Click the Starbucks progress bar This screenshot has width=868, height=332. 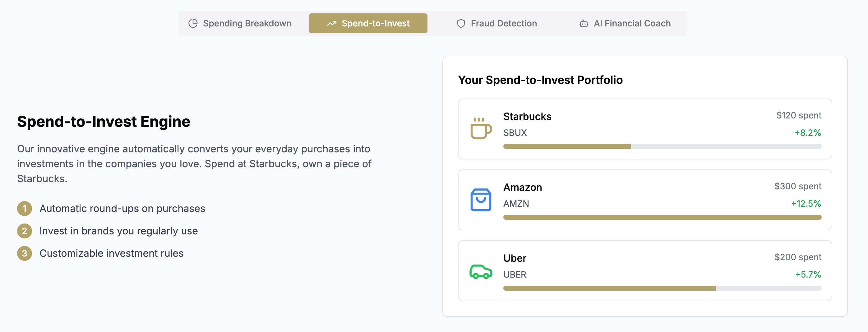662,147
